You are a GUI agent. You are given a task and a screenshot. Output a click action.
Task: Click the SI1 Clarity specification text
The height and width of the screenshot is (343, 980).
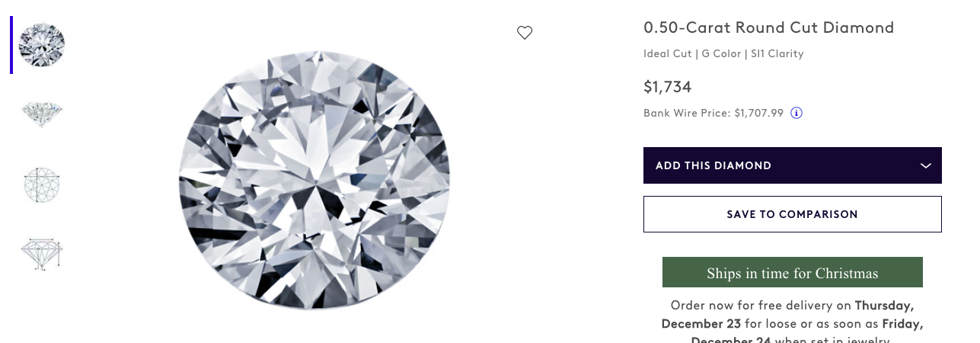[x=777, y=54]
